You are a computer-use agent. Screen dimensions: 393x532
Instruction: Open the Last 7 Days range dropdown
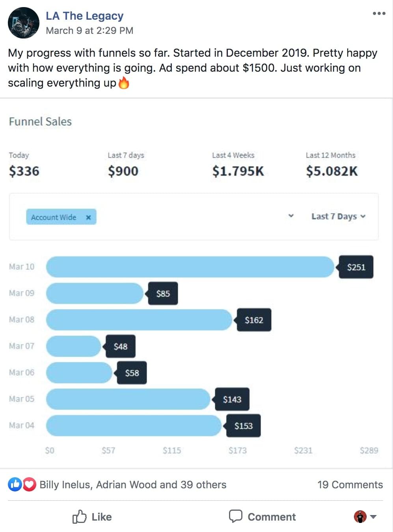click(x=338, y=216)
